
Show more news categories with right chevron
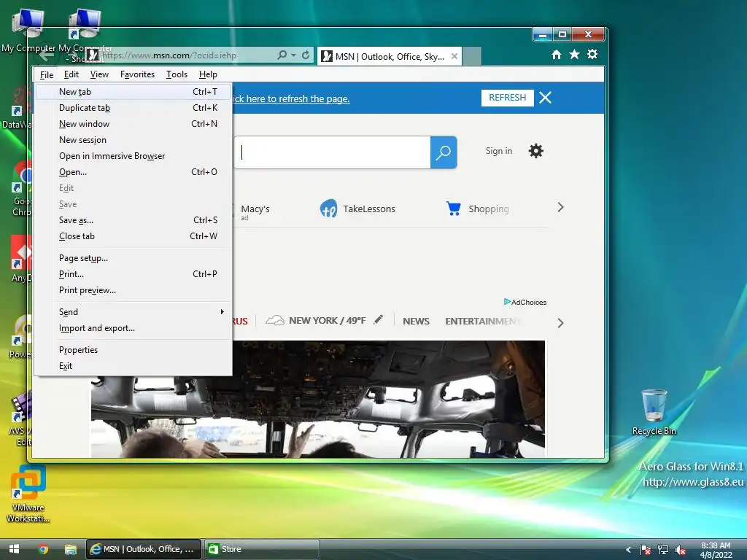click(561, 323)
